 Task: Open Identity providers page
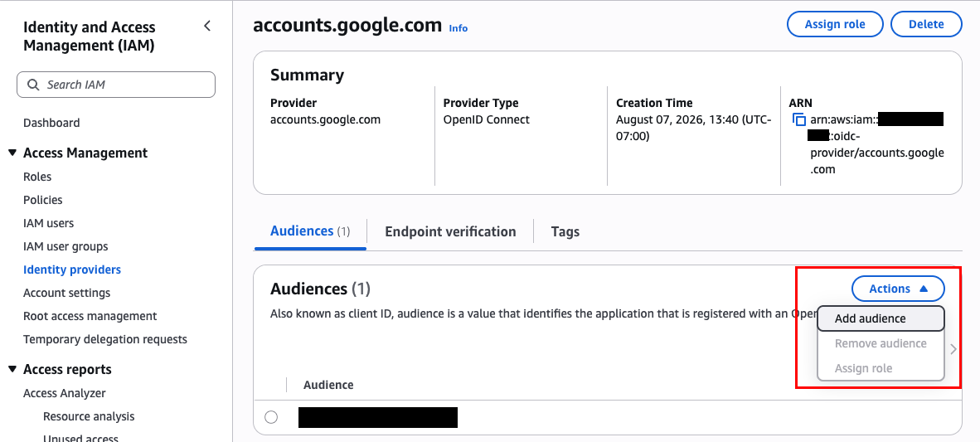point(72,270)
